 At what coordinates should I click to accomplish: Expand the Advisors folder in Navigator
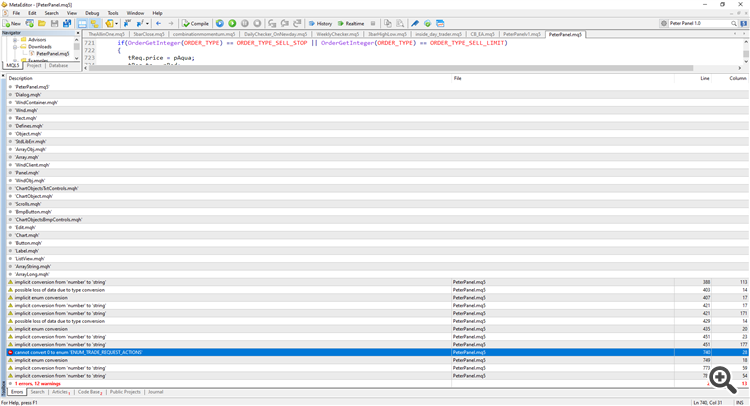pos(15,40)
